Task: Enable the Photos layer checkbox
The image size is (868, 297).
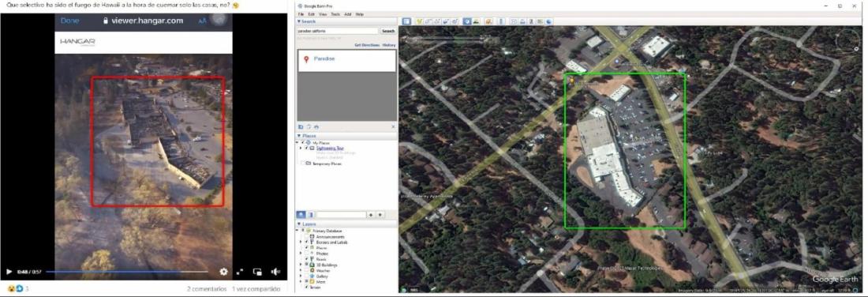Action: (x=307, y=254)
